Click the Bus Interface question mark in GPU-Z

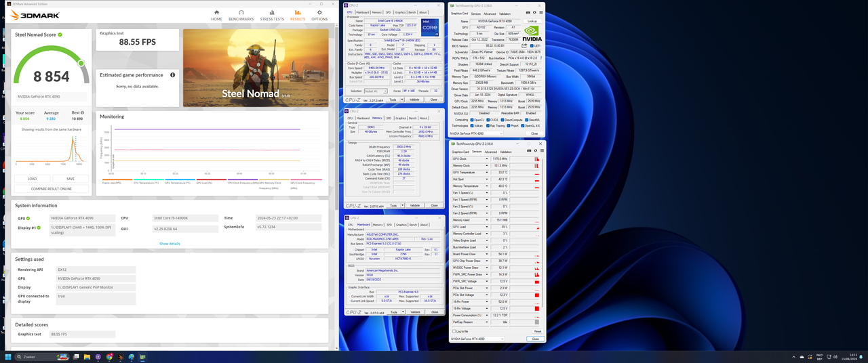[x=540, y=58]
